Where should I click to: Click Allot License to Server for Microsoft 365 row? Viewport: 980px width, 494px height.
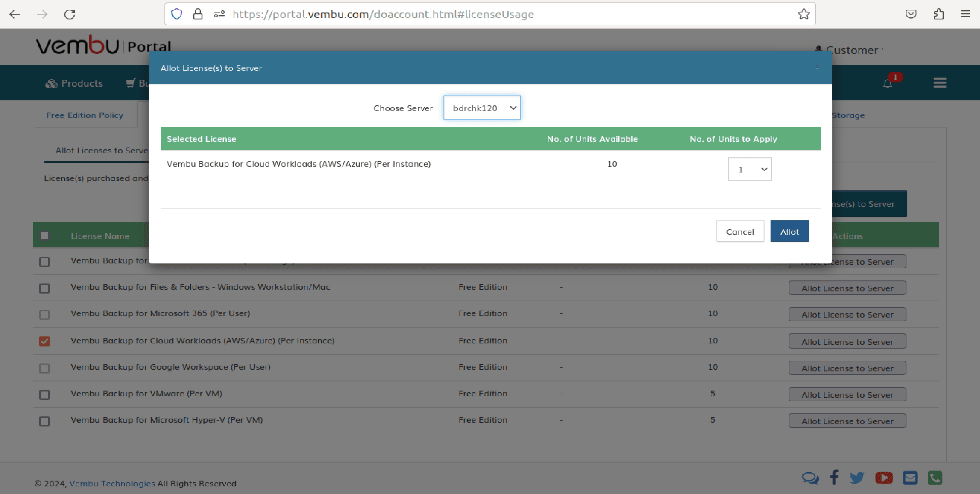[847, 314]
